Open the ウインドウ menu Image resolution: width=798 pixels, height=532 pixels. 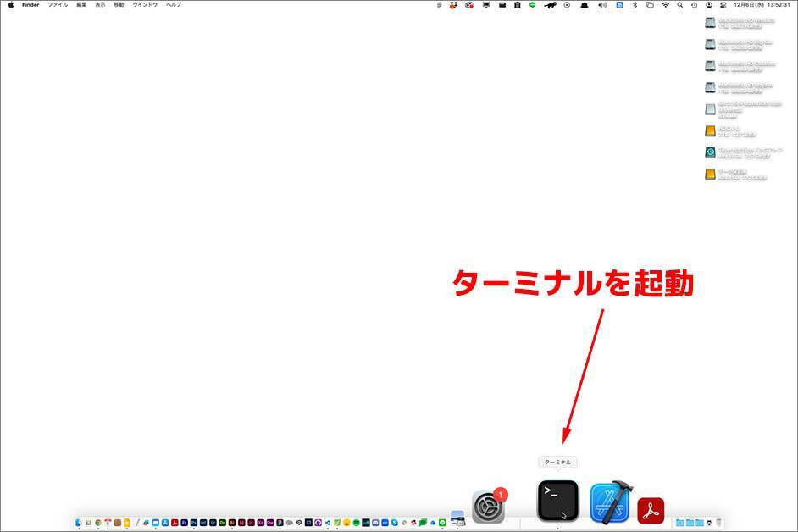coord(145,4)
